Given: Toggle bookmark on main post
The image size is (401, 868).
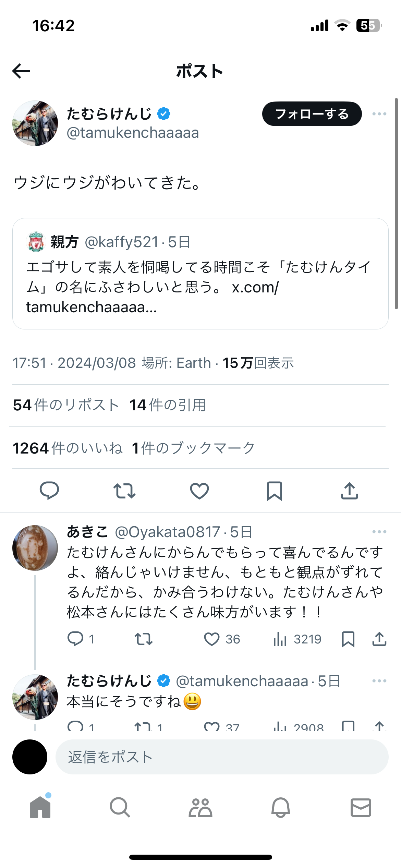Looking at the screenshot, I should pyautogui.click(x=274, y=491).
